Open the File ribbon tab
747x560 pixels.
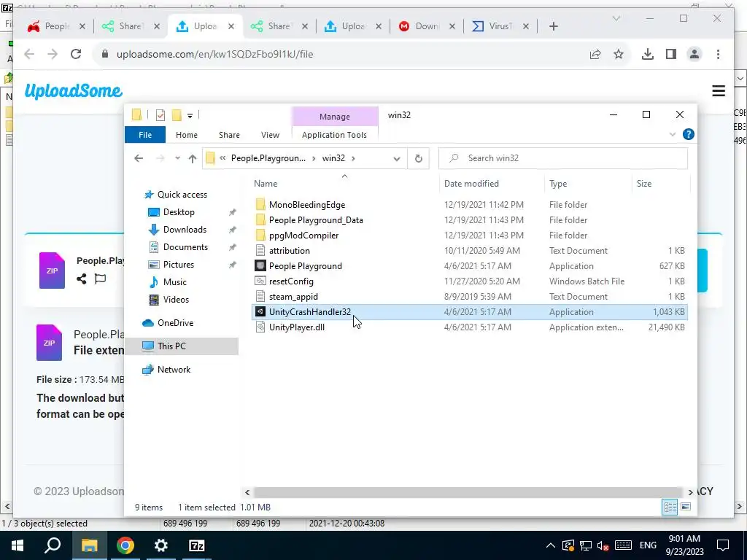click(x=145, y=135)
